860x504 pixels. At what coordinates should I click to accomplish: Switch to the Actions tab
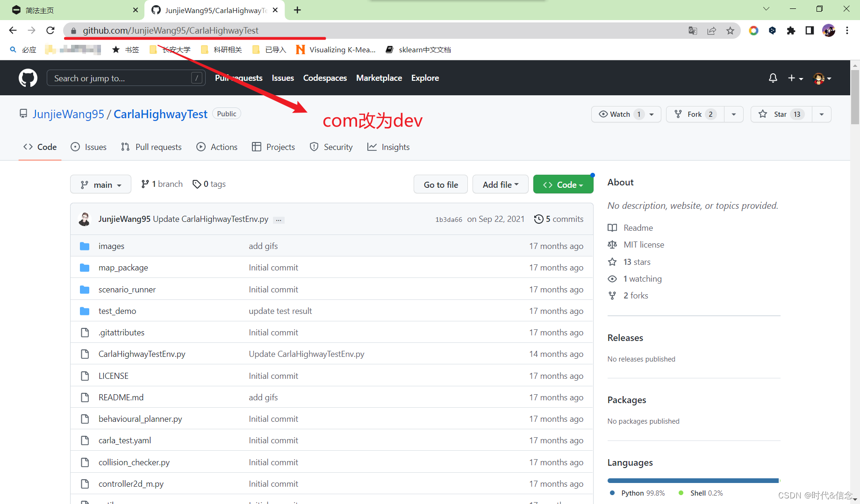coord(217,147)
